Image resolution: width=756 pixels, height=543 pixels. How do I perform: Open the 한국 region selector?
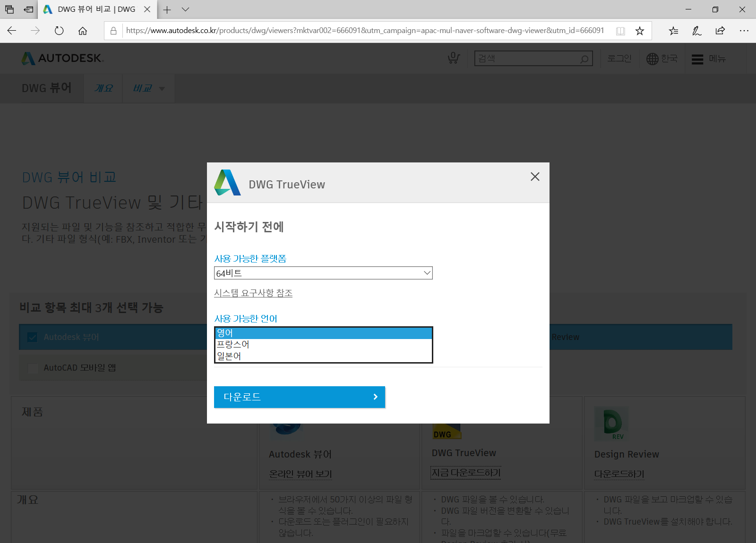tap(662, 59)
